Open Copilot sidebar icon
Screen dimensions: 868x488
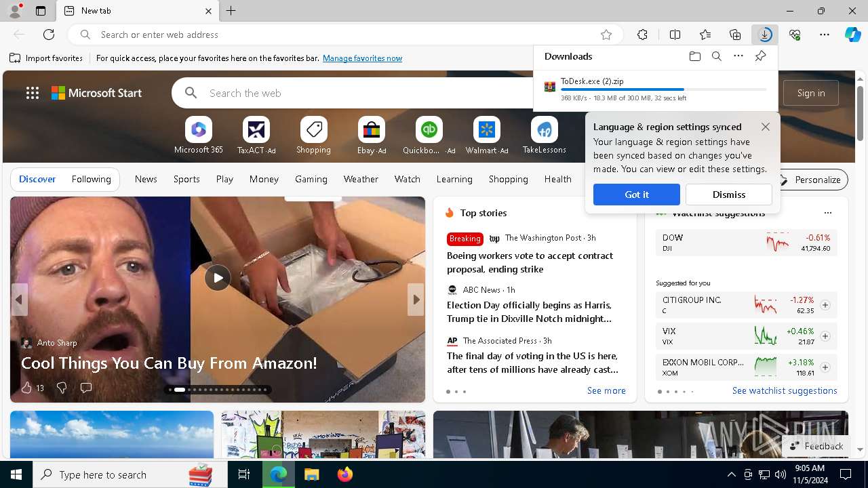point(852,35)
